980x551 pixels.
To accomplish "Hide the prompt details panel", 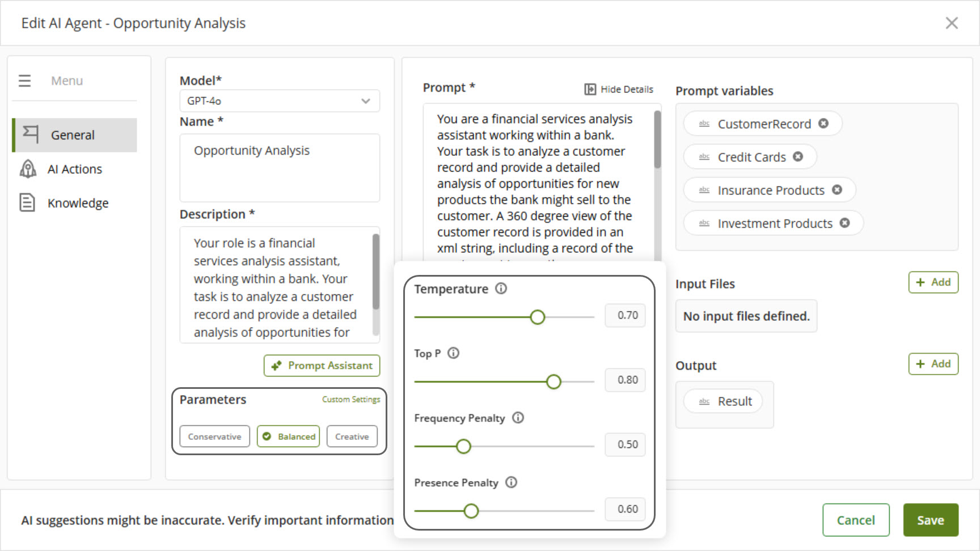I will point(619,90).
